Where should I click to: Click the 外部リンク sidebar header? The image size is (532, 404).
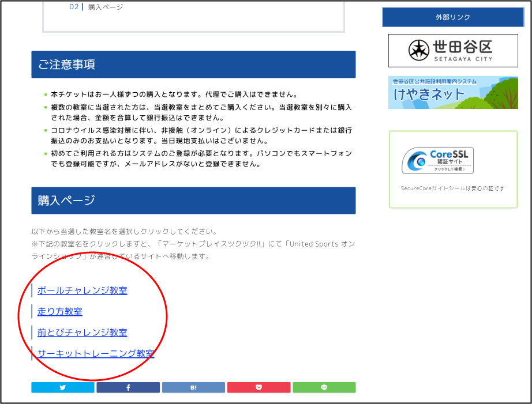(x=453, y=17)
